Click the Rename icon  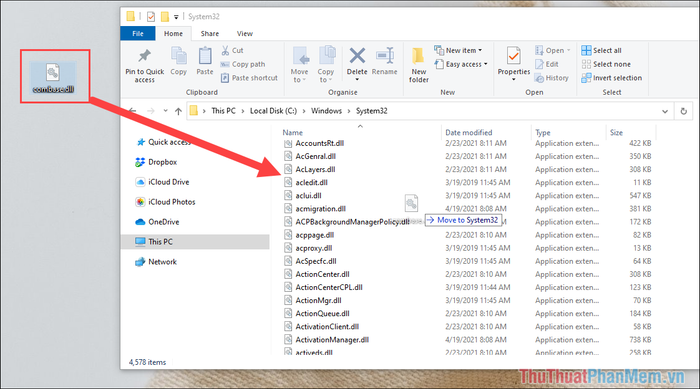(385, 56)
